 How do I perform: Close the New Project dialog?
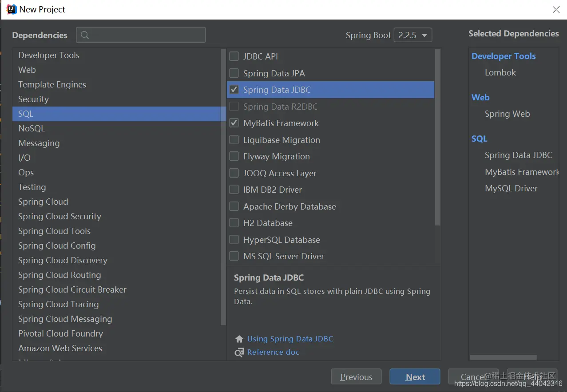click(555, 10)
